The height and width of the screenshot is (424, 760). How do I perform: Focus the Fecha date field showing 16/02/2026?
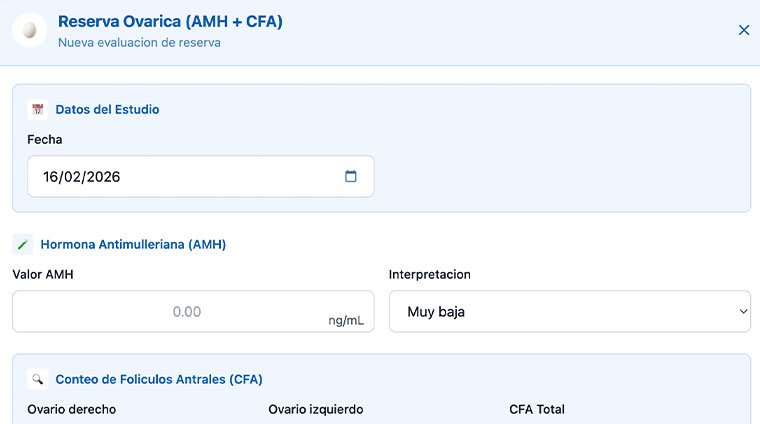pos(180,176)
